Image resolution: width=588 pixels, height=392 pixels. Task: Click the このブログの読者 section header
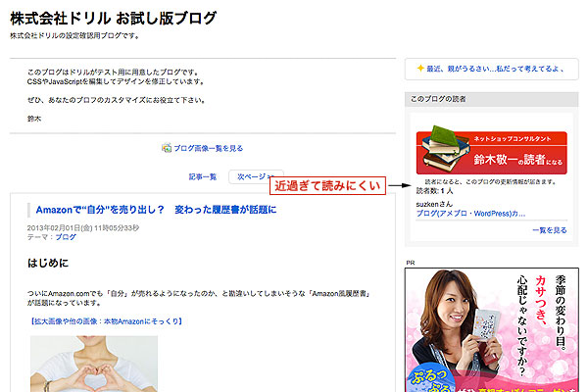tap(492, 99)
